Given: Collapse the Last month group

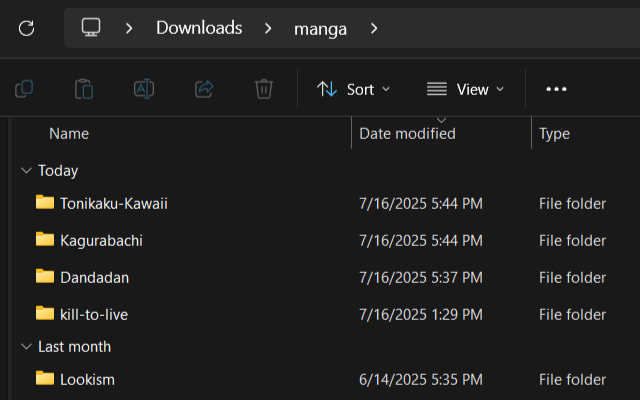Looking at the screenshot, I should coord(26,347).
